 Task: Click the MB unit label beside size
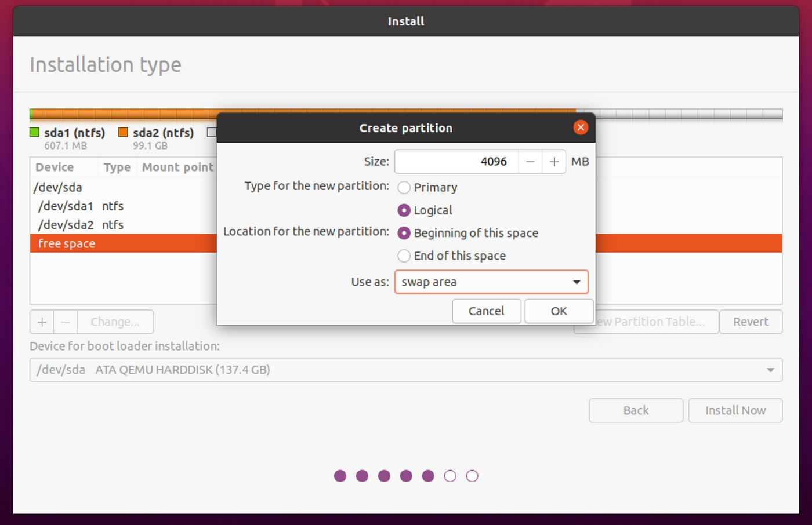tap(580, 162)
